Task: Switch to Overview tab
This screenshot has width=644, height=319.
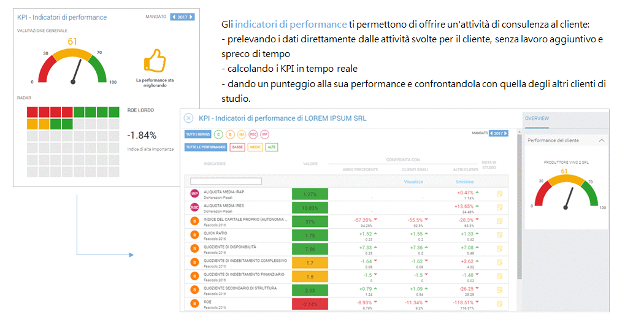Action: [537, 118]
